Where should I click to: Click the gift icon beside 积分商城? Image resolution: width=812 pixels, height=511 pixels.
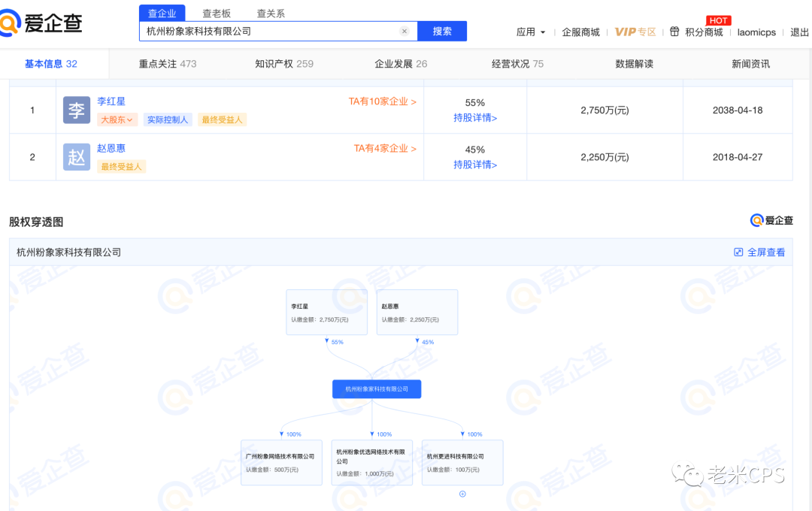[x=674, y=32]
